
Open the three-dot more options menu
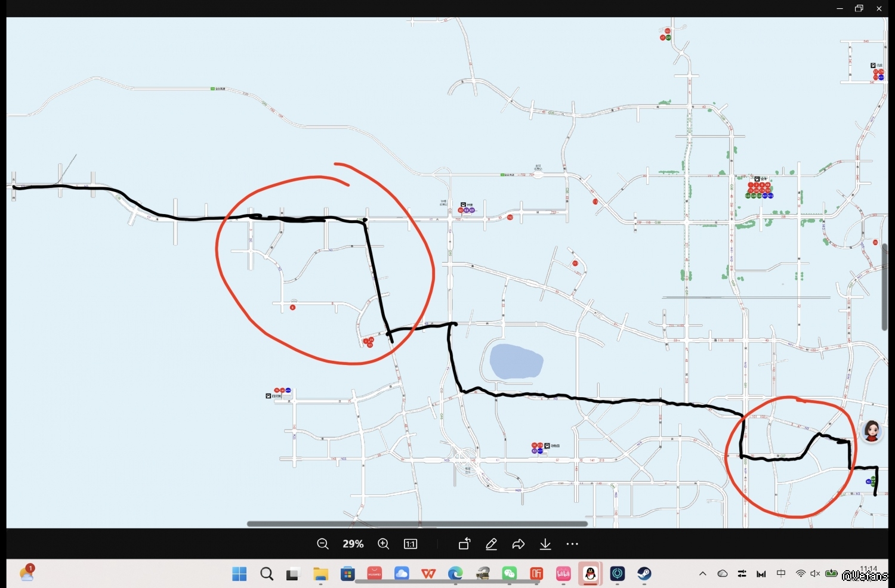pos(572,544)
